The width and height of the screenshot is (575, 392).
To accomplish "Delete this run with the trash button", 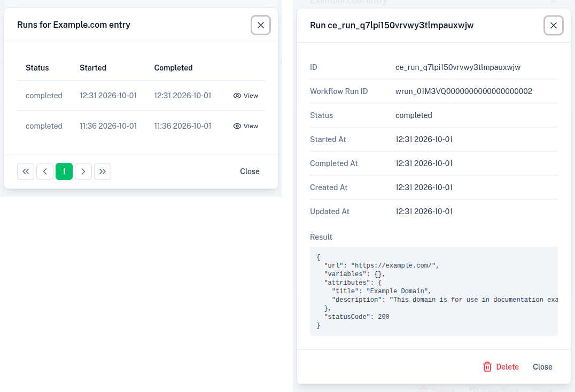I will click(501, 367).
